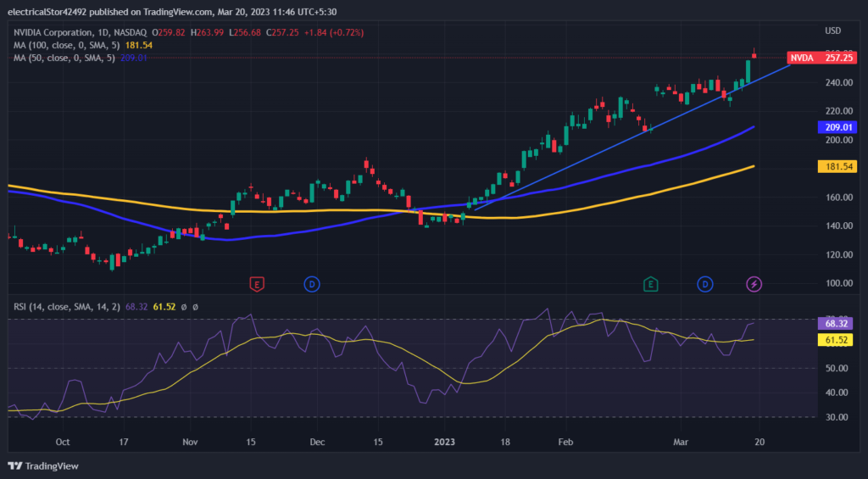Click the TradingView logo

[43, 466]
